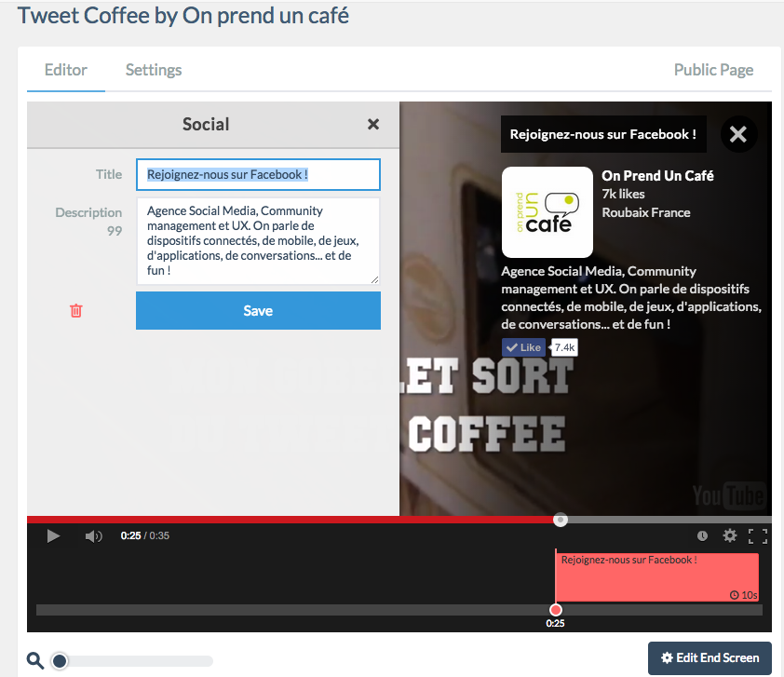
Task: Switch to the Settings tab
Action: pos(154,70)
